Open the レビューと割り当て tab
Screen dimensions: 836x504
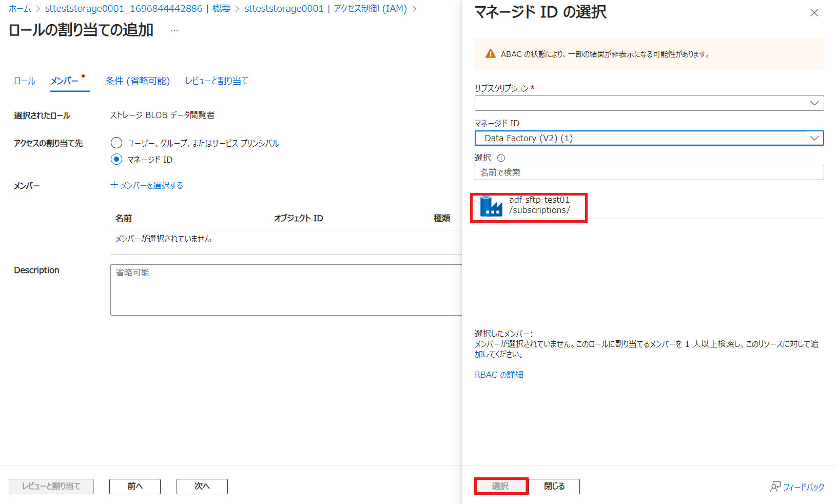point(217,81)
